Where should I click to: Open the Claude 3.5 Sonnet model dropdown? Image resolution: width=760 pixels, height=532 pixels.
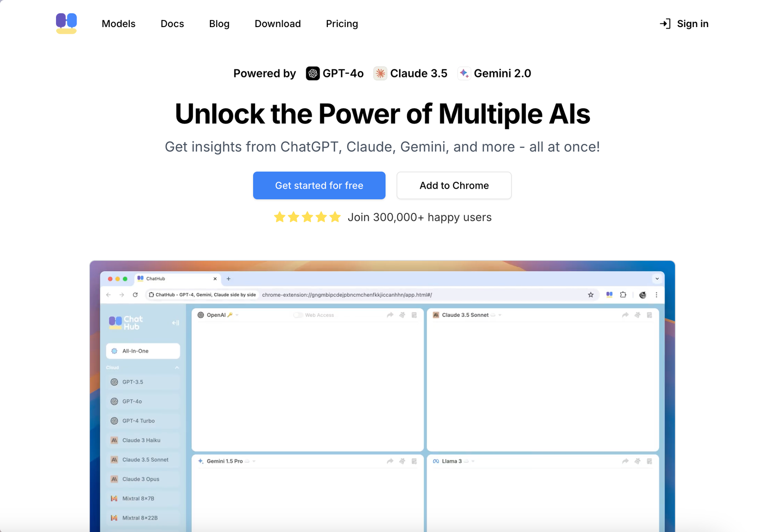tap(499, 314)
